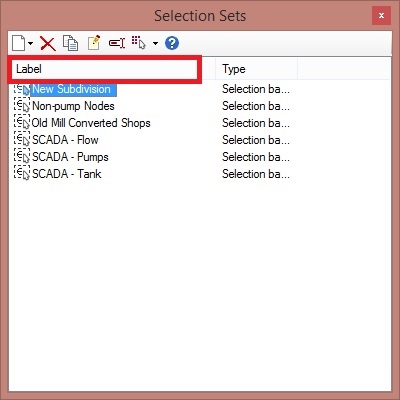Select the Non-pump Nodes selection set

point(73,106)
